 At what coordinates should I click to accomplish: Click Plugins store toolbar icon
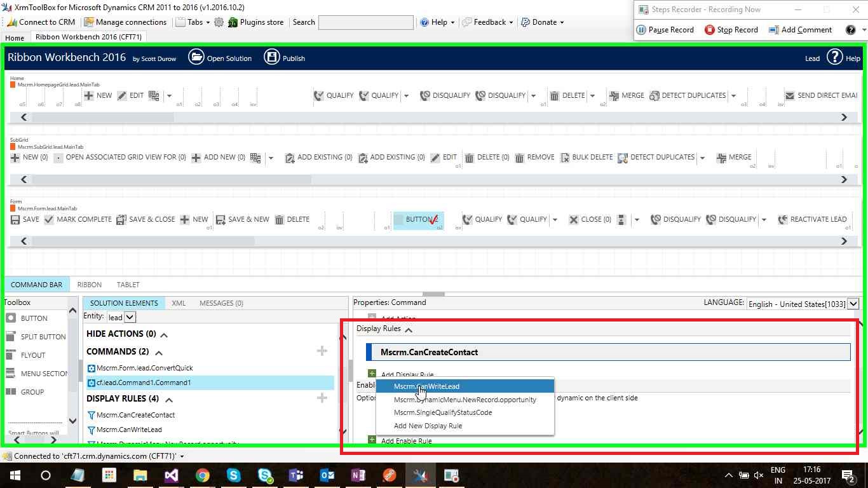pos(256,22)
